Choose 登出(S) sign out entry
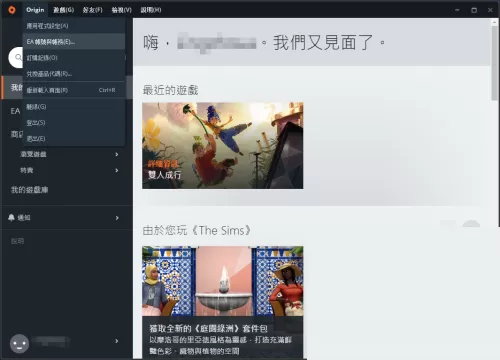Image resolution: width=500 pixels, height=360 pixels. point(74,123)
